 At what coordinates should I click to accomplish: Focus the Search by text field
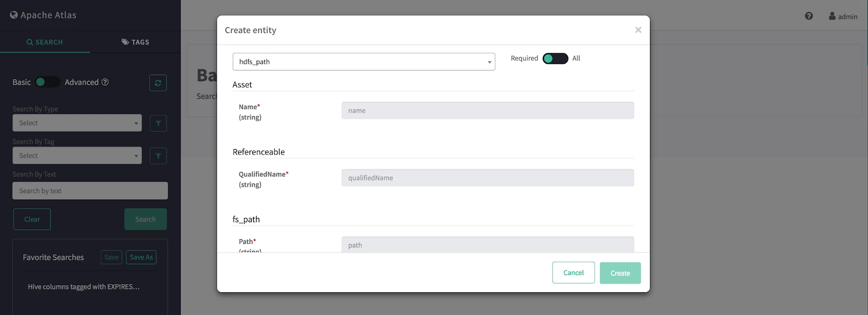90,191
